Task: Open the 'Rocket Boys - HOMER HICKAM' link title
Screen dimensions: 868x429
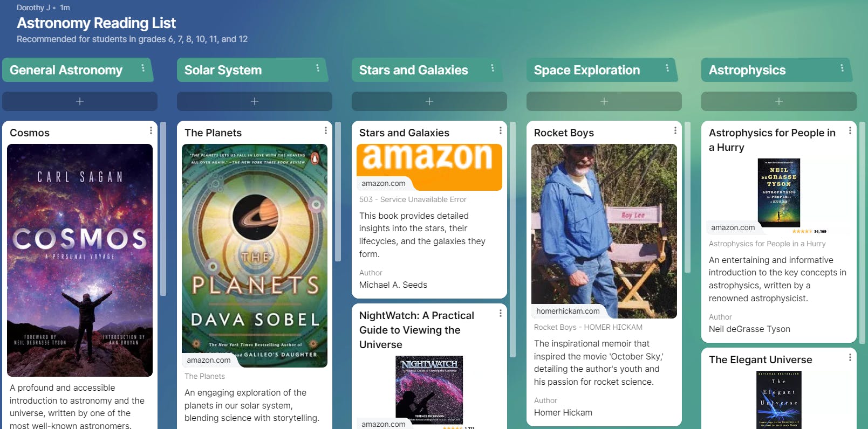Action: click(x=588, y=327)
